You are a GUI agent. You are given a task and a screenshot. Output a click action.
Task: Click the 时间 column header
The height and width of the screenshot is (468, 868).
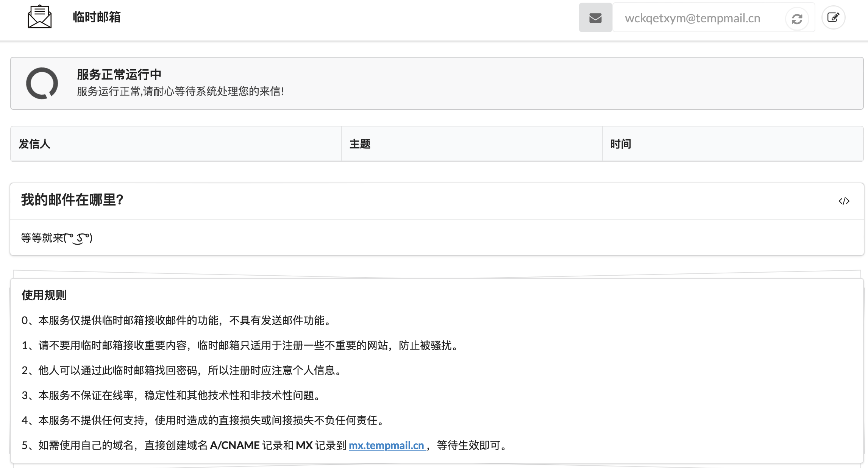(x=620, y=144)
